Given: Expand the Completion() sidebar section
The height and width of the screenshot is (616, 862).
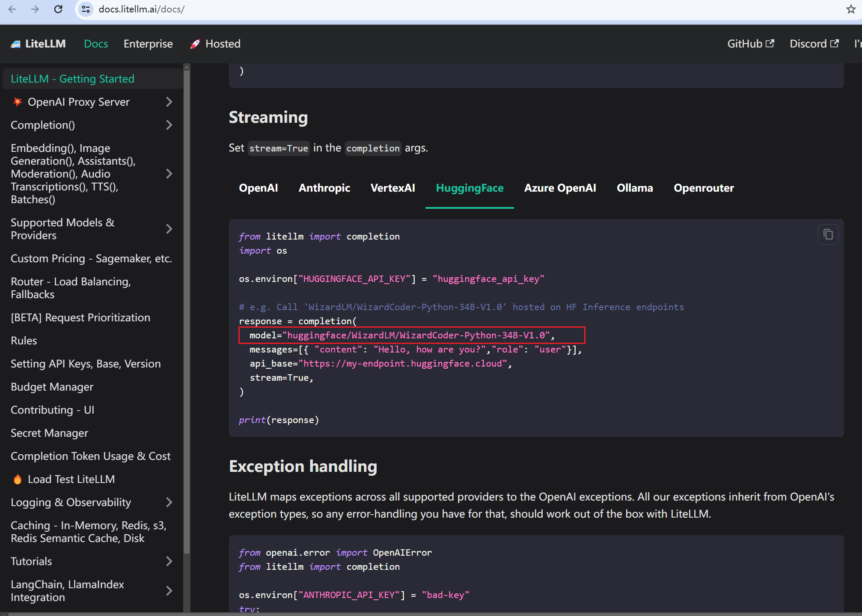Looking at the screenshot, I should coord(169,125).
